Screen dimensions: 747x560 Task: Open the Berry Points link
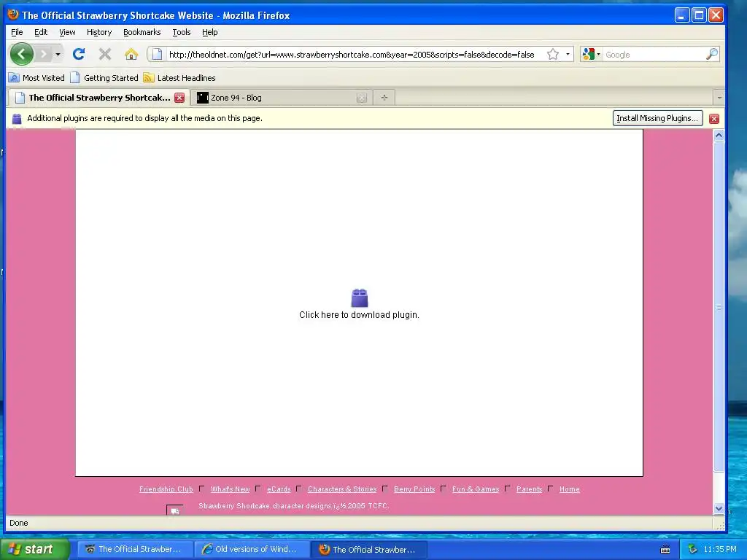pyautogui.click(x=414, y=489)
